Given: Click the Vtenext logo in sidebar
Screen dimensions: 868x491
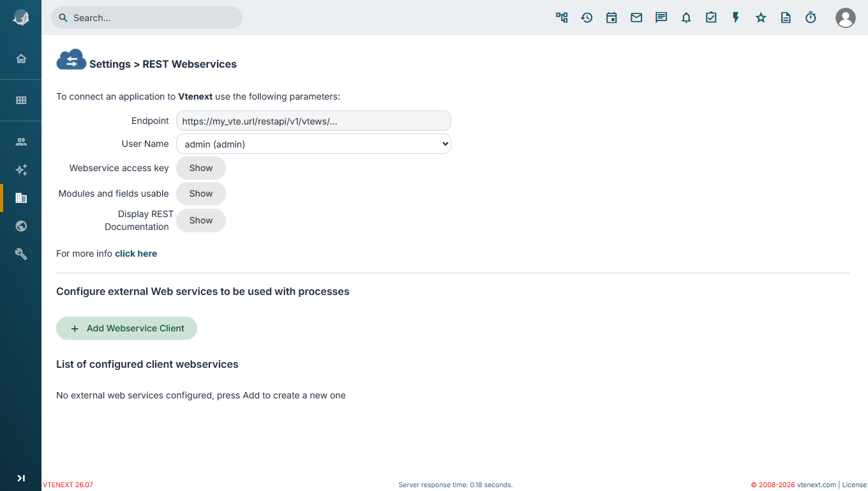Looking at the screenshot, I should click(x=20, y=18).
